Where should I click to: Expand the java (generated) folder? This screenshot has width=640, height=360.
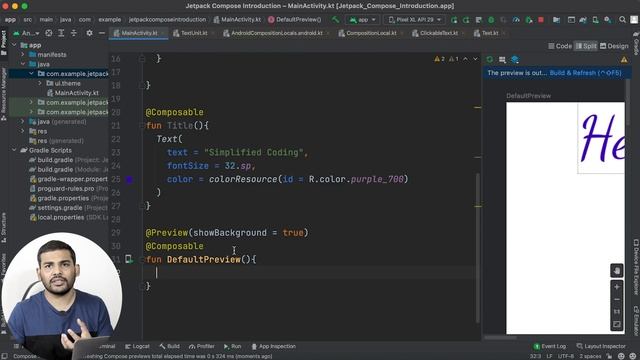(x=23, y=122)
